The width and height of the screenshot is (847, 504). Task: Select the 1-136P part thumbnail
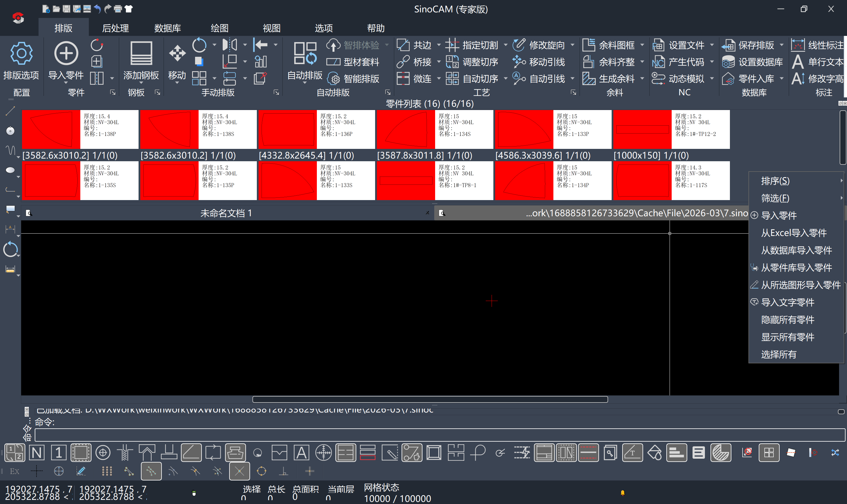(x=287, y=129)
